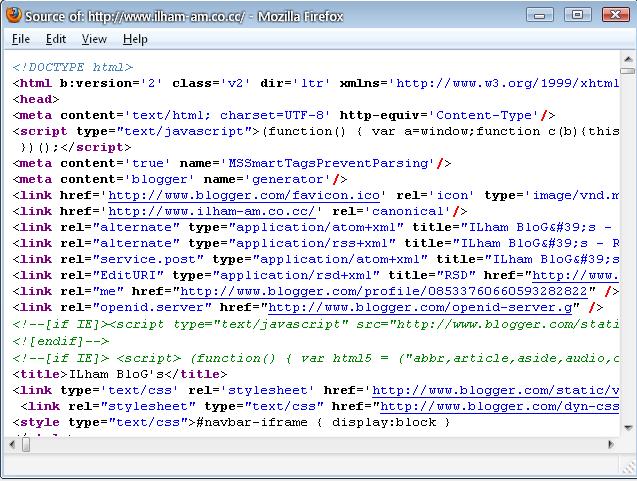Image resolution: width=637 pixels, height=481 pixels.
Task: Click horizontal scrollbar left arrow
Action: [13, 444]
